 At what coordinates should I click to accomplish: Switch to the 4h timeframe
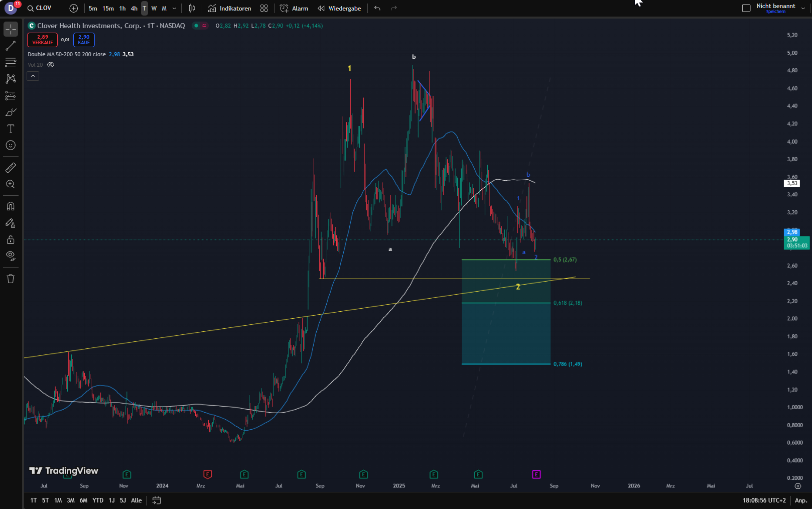[134, 9]
